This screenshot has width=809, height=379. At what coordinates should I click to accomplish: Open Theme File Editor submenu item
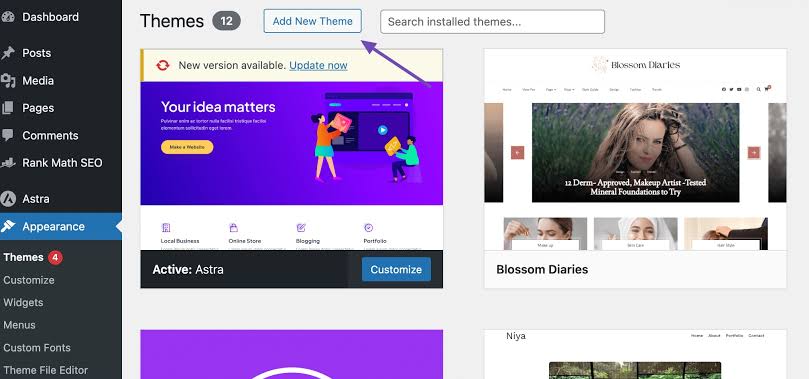pyautogui.click(x=45, y=370)
